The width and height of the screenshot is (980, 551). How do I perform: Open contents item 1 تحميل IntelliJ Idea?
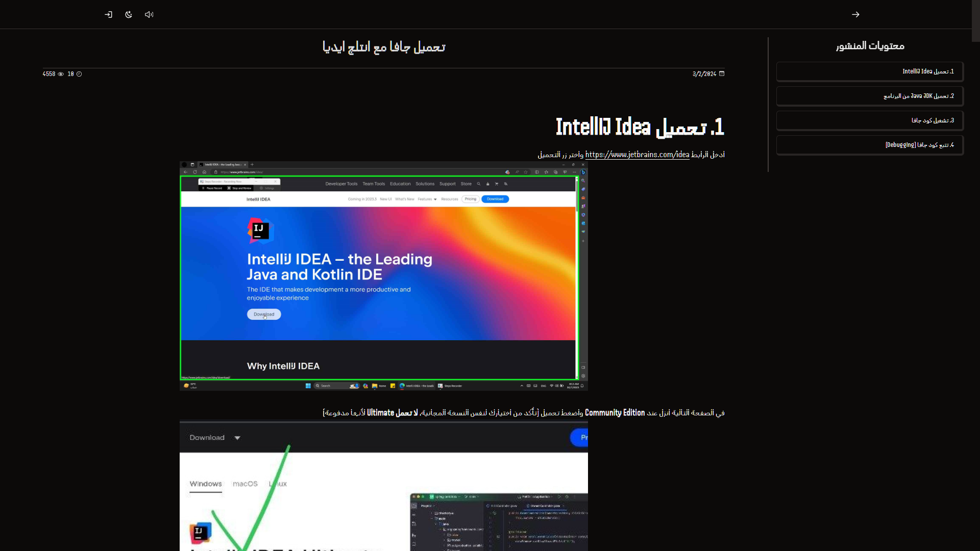870,71
